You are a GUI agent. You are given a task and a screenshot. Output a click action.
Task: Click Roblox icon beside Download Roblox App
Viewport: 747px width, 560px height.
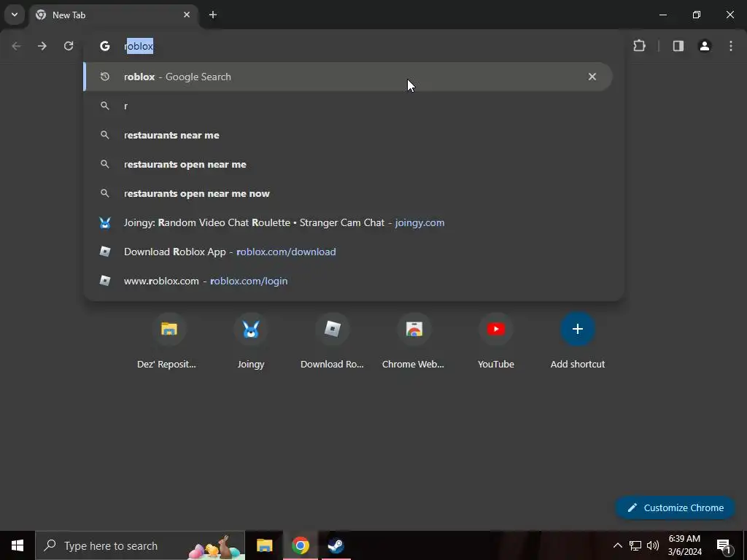tap(105, 252)
